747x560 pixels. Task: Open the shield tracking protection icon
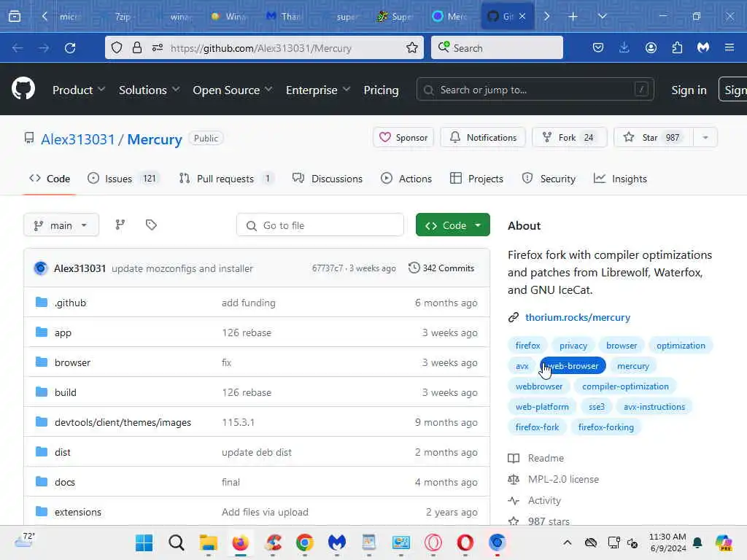(x=117, y=47)
